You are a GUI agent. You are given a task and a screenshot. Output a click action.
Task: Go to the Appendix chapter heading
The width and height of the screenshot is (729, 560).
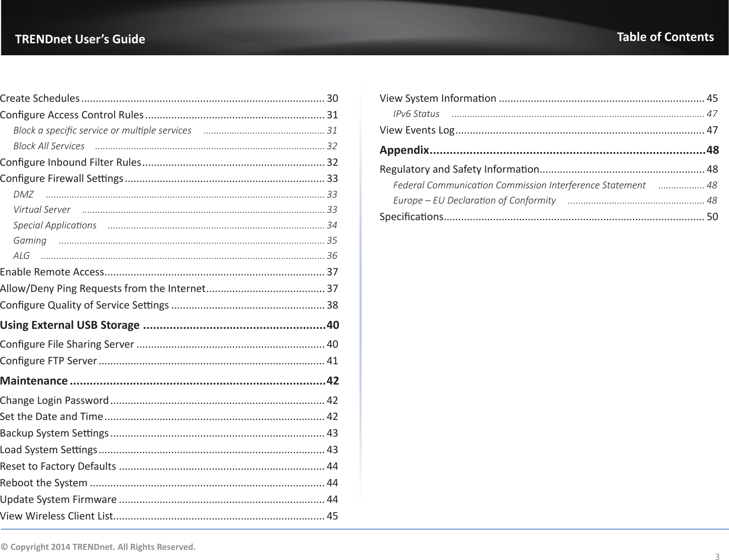(x=549, y=150)
